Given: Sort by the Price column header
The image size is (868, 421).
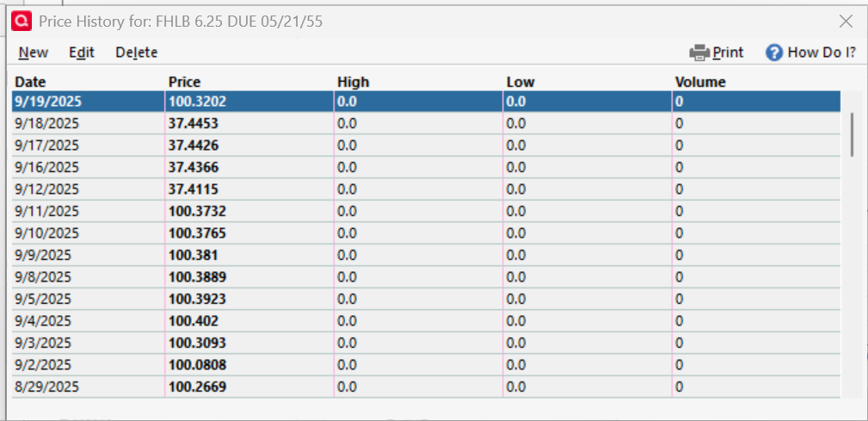Looking at the screenshot, I should tap(184, 82).
